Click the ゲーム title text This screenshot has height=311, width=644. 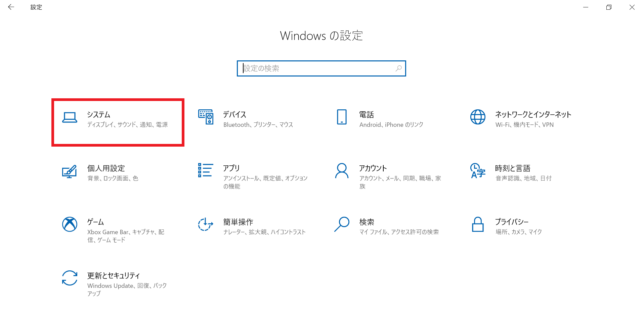(x=95, y=222)
